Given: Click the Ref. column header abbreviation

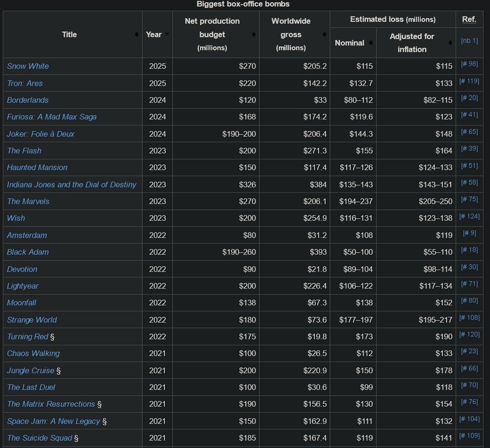Looking at the screenshot, I should click(x=470, y=20).
